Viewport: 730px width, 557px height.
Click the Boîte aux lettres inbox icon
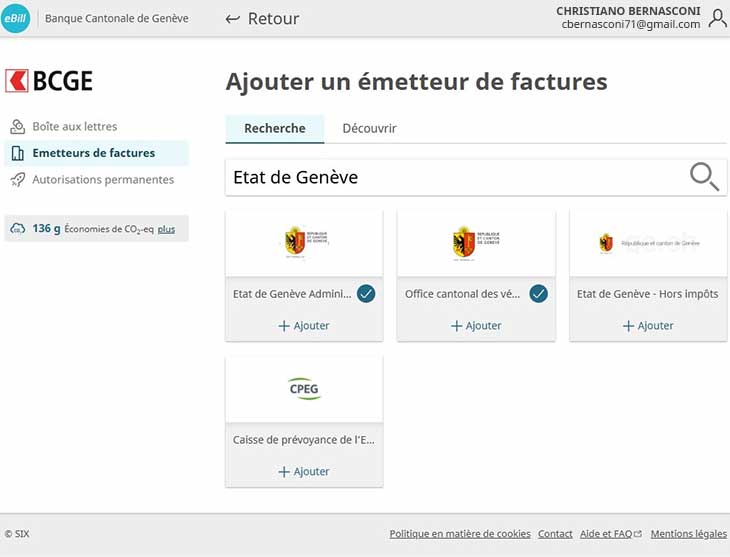18,127
